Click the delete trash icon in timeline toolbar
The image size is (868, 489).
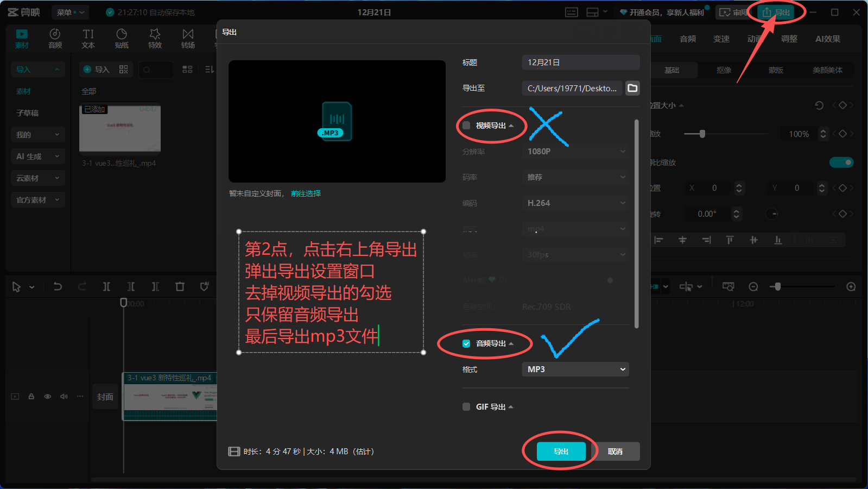[x=180, y=286]
